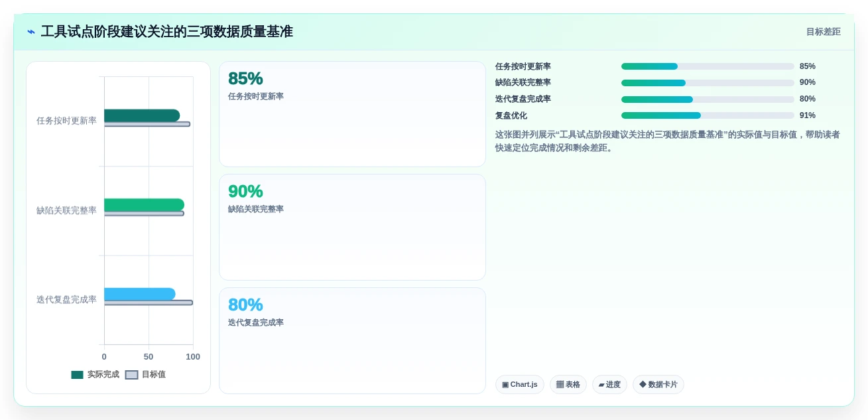Click the axis tick label 100

click(193, 357)
